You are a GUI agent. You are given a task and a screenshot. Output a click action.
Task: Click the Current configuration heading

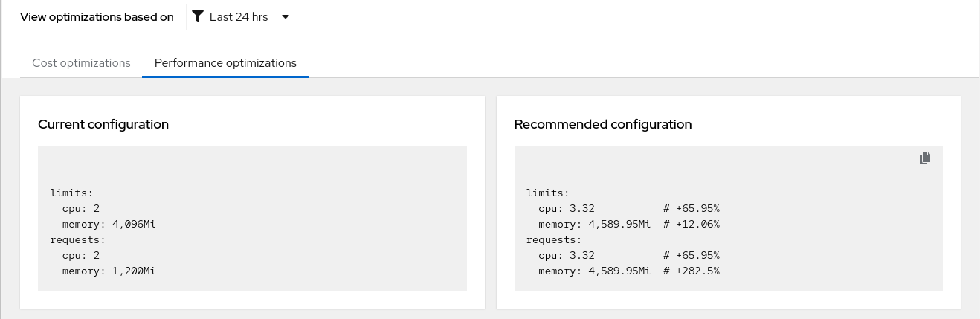pyautogui.click(x=103, y=124)
